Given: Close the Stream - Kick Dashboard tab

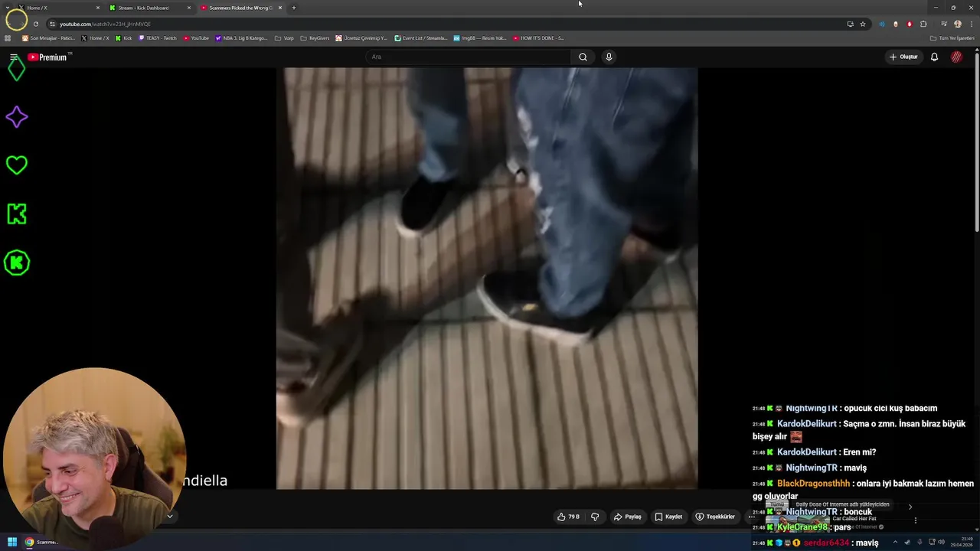Looking at the screenshot, I should point(189,8).
